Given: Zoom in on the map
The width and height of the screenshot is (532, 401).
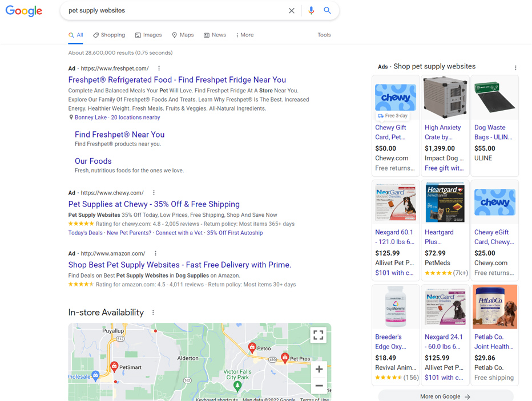Looking at the screenshot, I should [x=319, y=369].
